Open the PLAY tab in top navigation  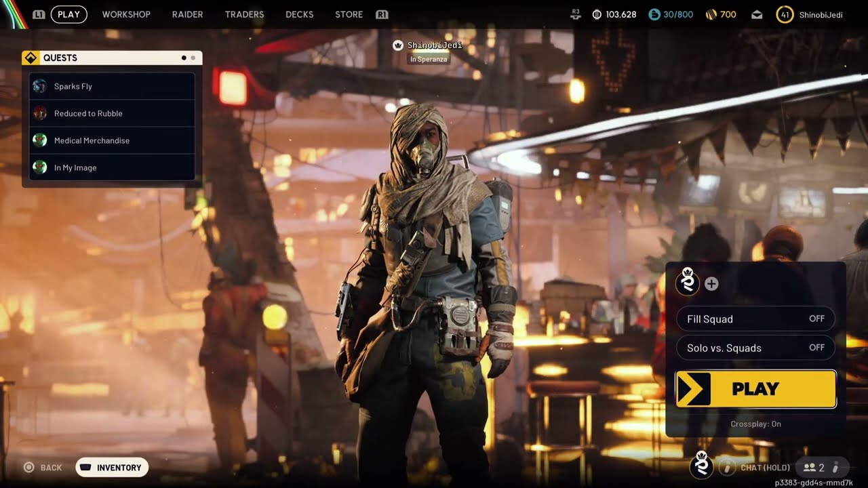[x=68, y=14]
